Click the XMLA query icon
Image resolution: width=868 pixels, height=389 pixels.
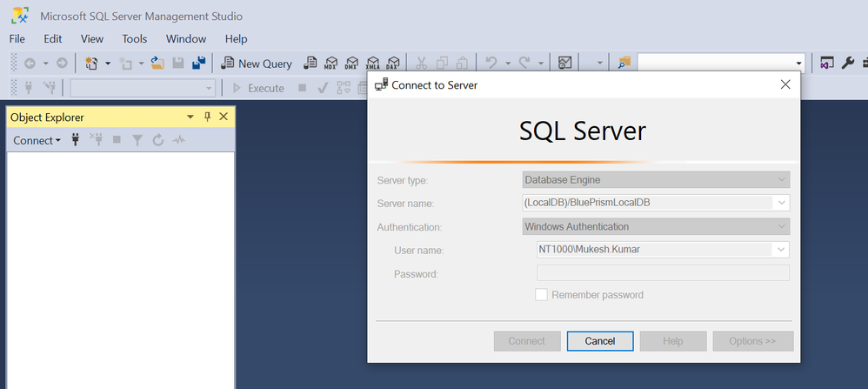[x=372, y=64]
